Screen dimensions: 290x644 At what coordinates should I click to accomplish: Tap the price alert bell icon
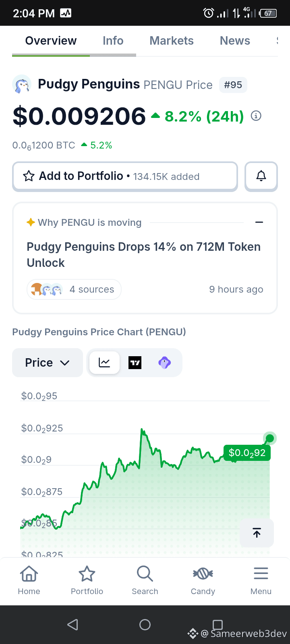click(x=261, y=176)
